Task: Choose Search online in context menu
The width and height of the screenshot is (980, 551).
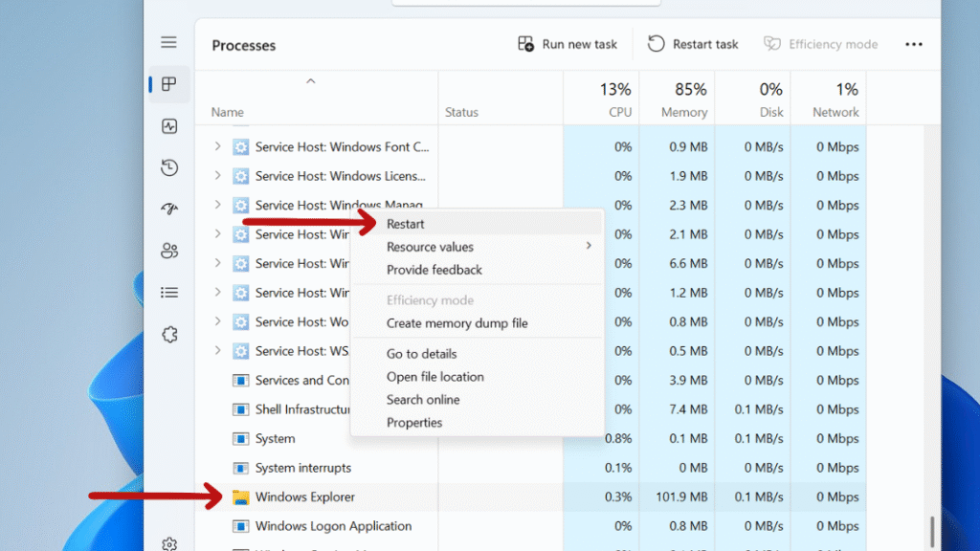Action: [x=477, y=400]
